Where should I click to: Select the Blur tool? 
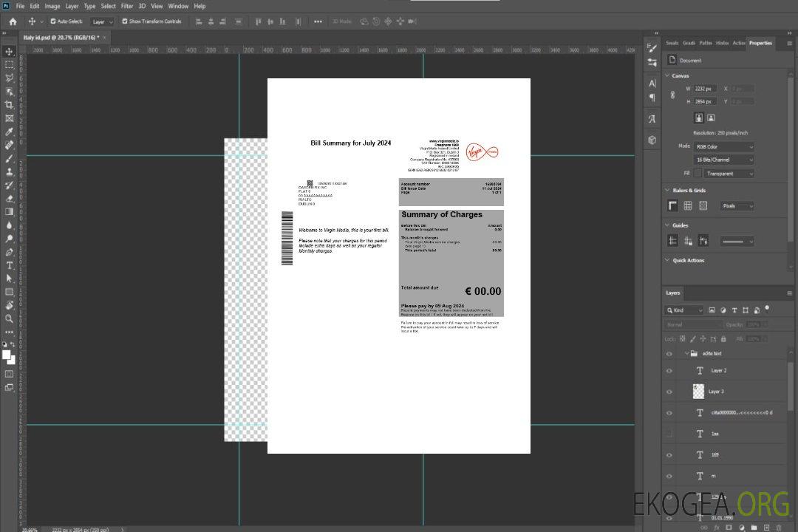tap(9, 225)
